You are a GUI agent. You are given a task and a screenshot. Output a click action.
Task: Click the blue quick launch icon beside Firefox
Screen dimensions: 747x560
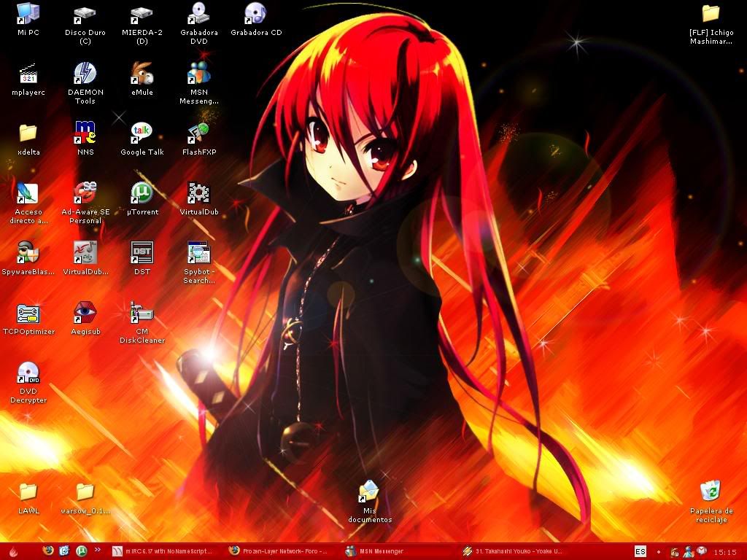[x=64, y=551]
